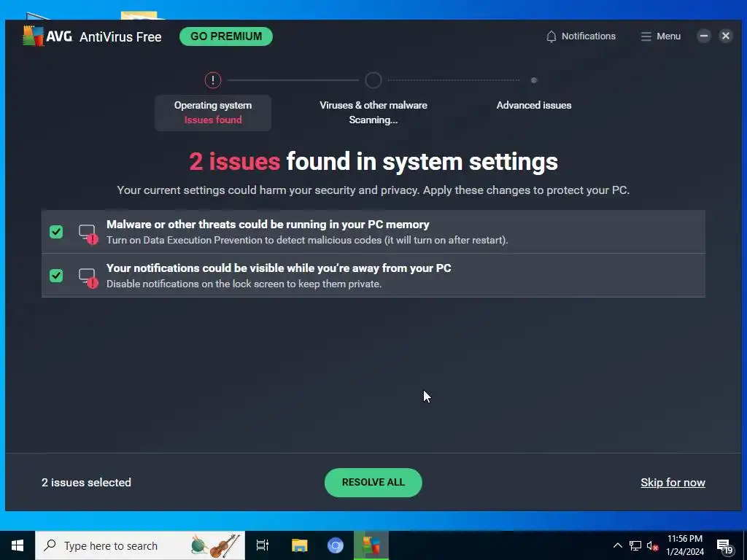Click the '2 issues found in system settings' heading
This screenshot has height=560, width=747.
click(x=373, y=161)
